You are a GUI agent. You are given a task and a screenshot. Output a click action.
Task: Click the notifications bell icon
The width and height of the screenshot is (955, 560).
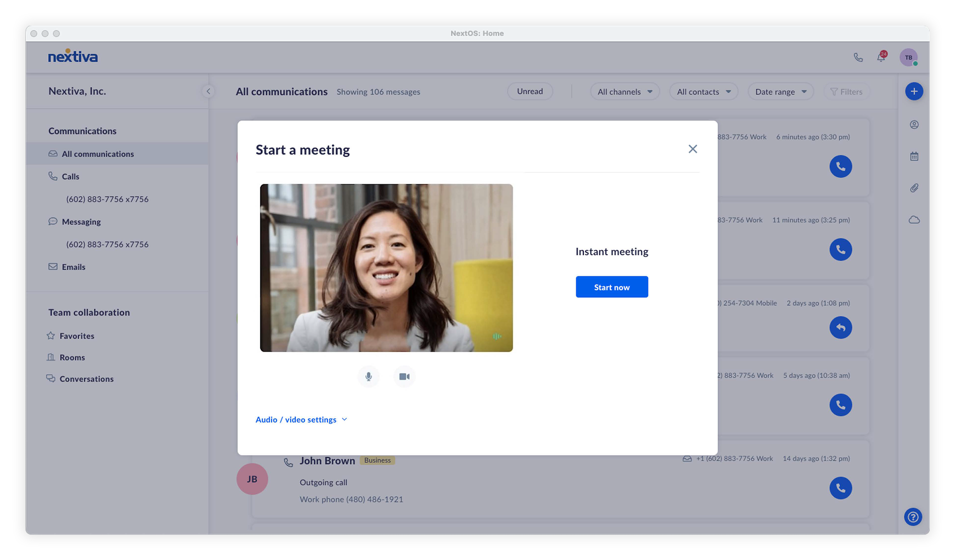pyautogui.click(x=881, y=57)
